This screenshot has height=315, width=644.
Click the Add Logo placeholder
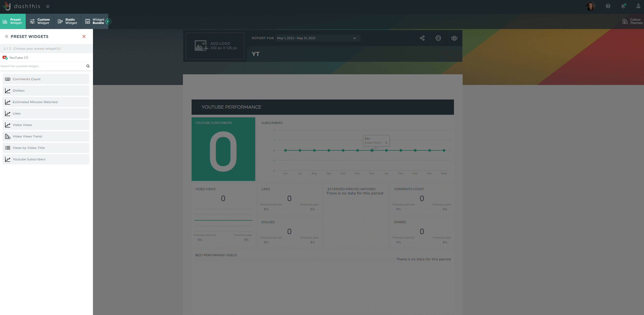click(215, 46)
